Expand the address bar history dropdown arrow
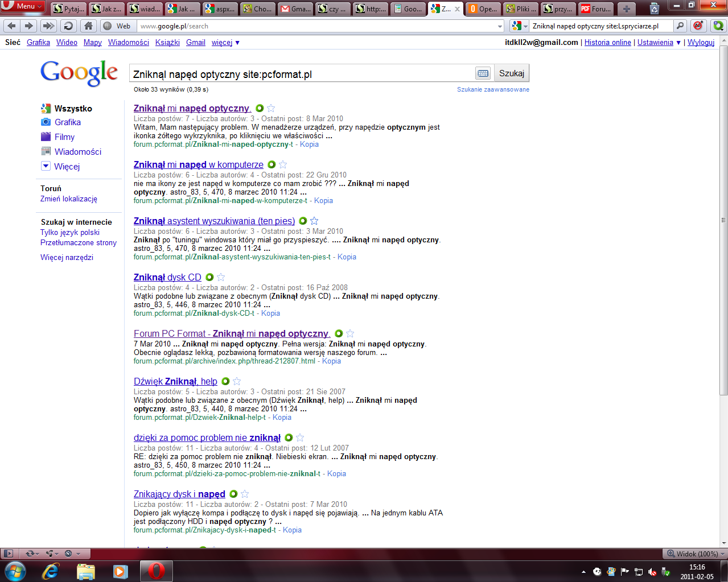Screen dimensions: 728x582 500,26
